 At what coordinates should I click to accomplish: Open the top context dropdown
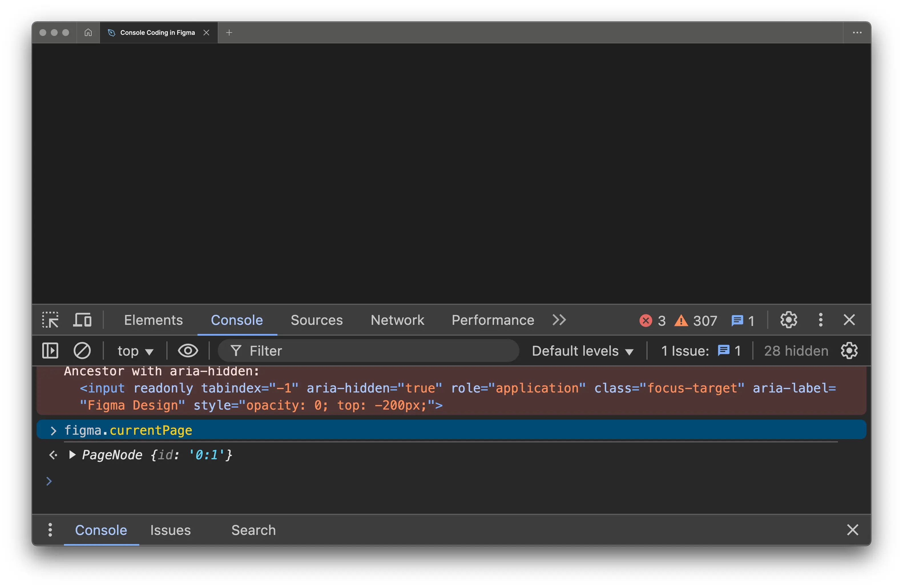tap(135, 351)
